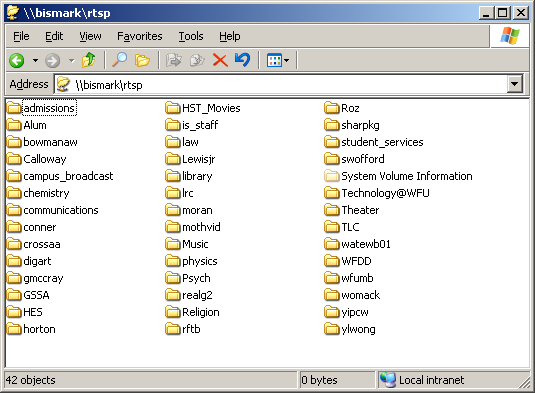Click the WFDD folder name

(x=357, y=261)
